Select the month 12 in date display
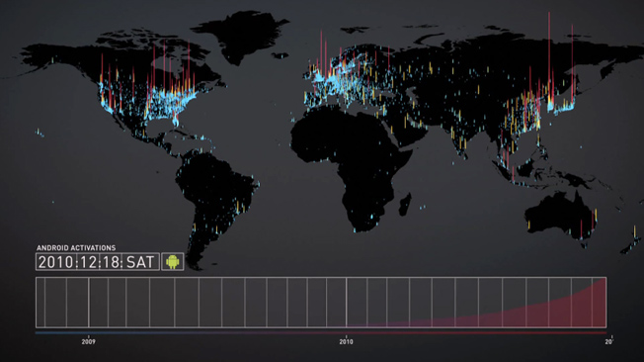Viewport: 644px width, 362px height. [x=88, y=262]
